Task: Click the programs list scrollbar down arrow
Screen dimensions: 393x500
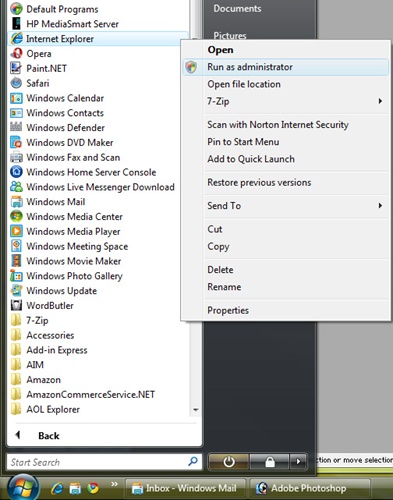Action: pyautogui.click(x=196, y=410)
